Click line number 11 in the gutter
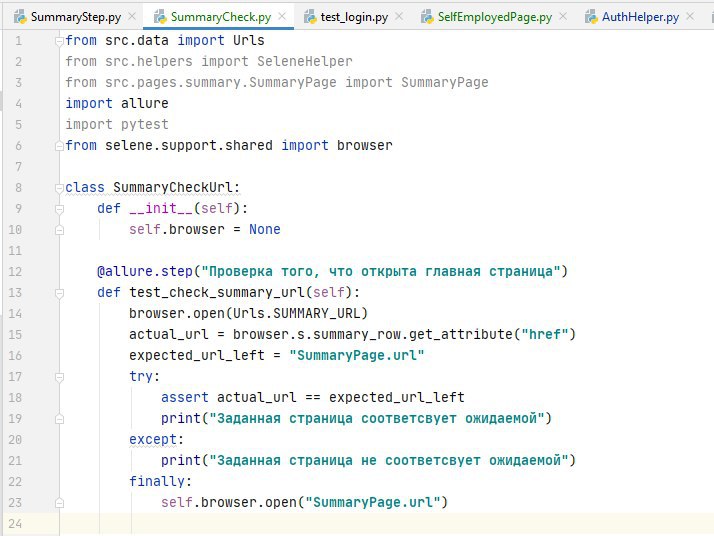Viewport: 714px width, 536px height. [15, 251]
